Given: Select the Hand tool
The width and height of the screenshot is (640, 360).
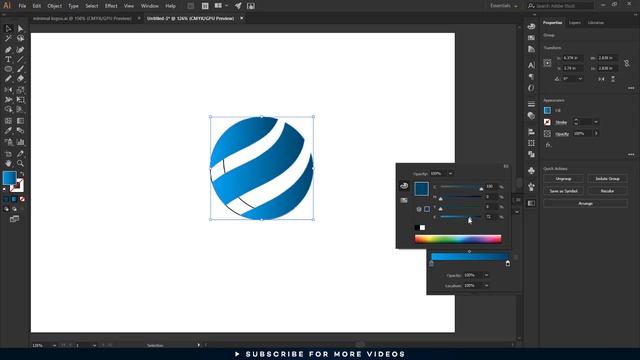Looking at the screenshot, I should 8,163.
